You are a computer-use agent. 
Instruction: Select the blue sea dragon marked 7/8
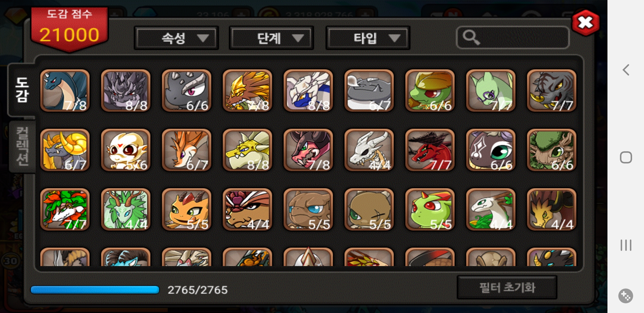click(x=65, y=90)
